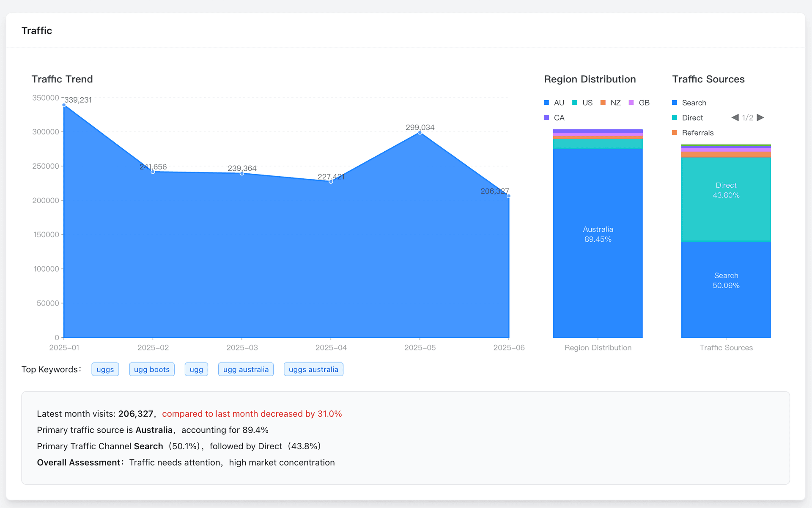Click AU blue legend color swatch
This screenshot has height=508, width=812.
[x=546, y=103]
